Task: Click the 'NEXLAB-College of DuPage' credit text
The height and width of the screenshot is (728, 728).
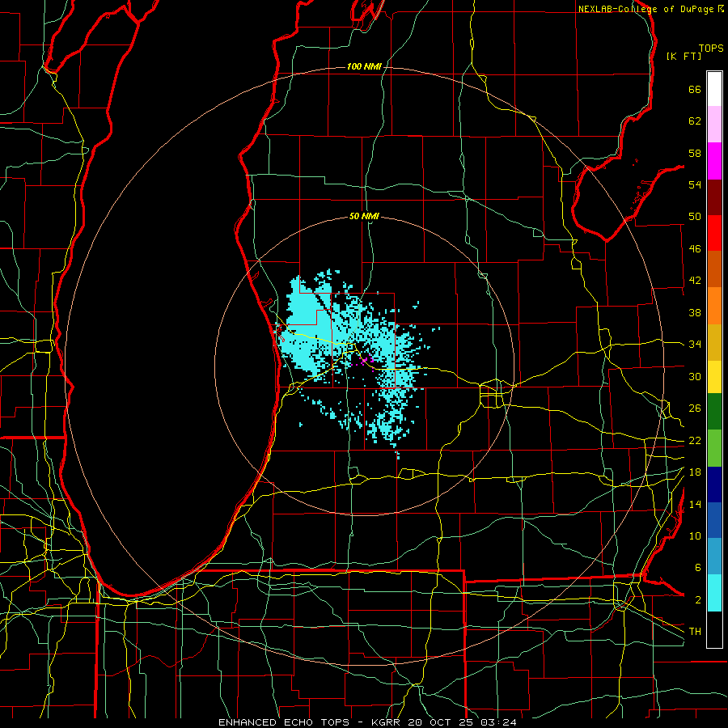Action: pos(645,9)
